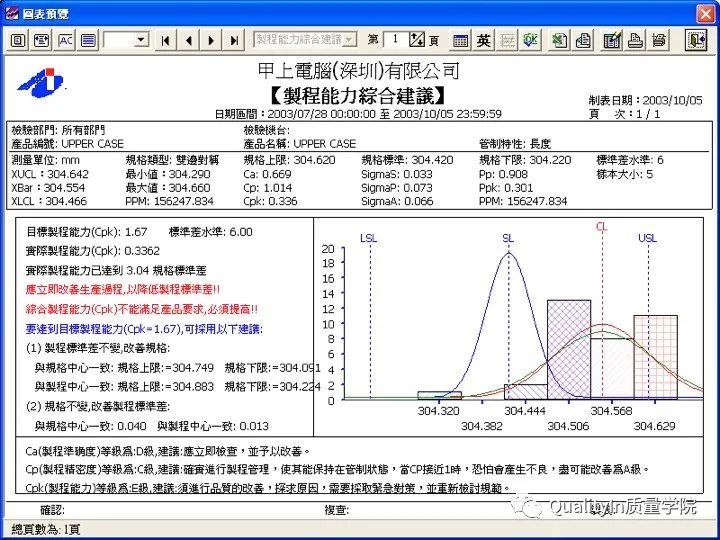The width and height of the screenshot is (720, 540).
Task: Go to the first page
Action: (165, 40)
